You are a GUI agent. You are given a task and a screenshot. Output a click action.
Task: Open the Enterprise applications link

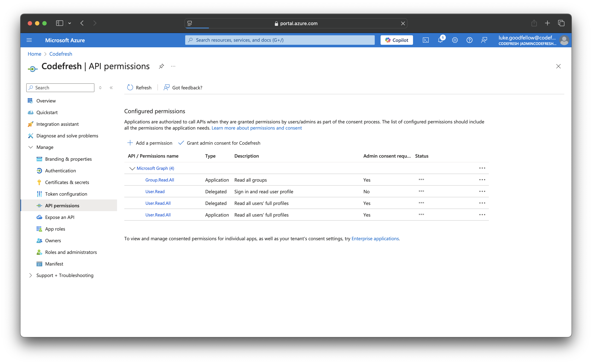375,239
